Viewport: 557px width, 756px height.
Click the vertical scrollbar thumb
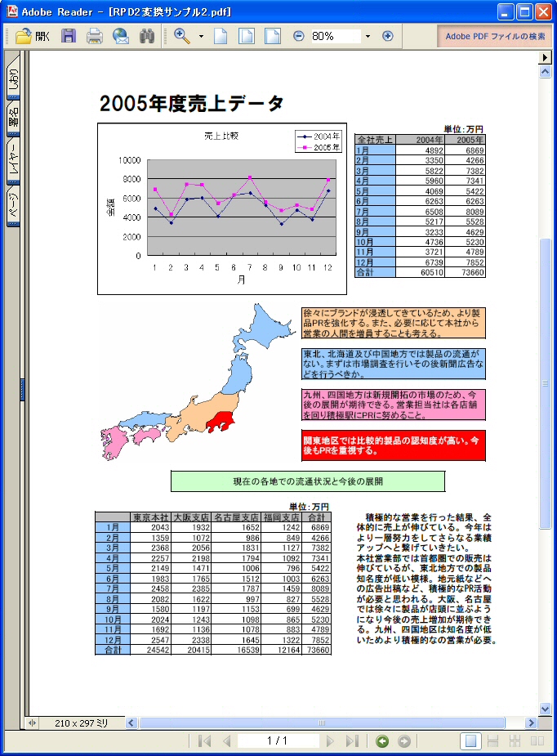pos(545,383)
